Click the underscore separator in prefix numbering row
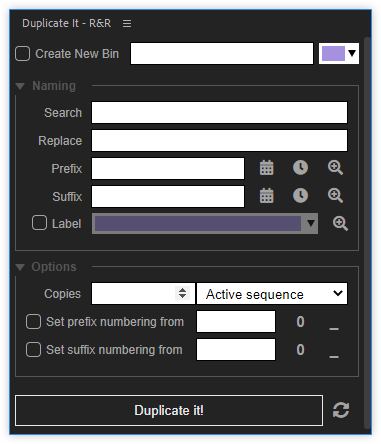The image size is (381, 444). click(x=334, y=329)
